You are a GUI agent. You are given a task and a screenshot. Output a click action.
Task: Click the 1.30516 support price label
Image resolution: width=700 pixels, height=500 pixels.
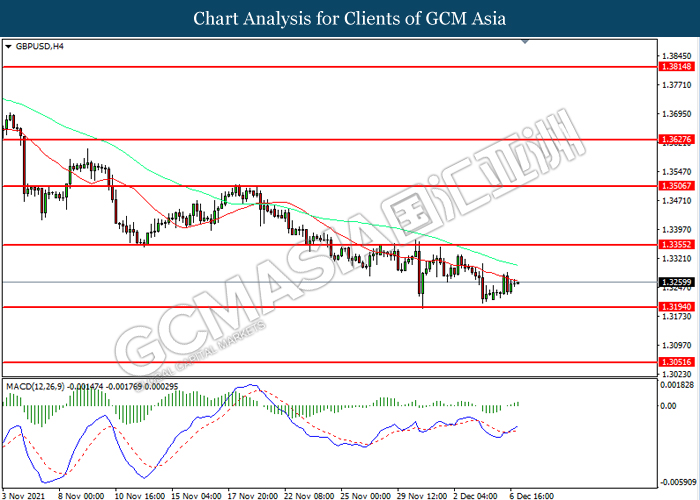click(677, 362)
